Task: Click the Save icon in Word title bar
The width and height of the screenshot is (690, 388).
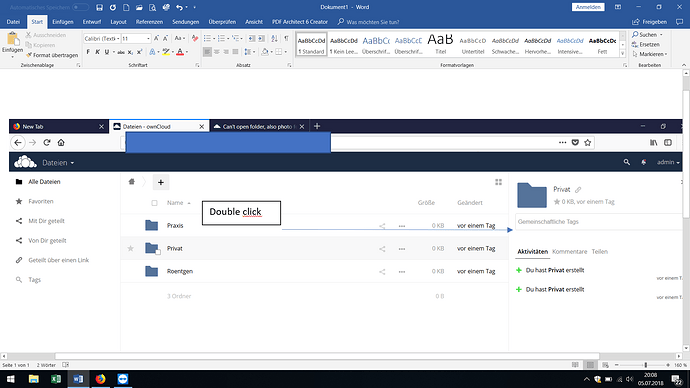Action: click(x=99, y=7)
